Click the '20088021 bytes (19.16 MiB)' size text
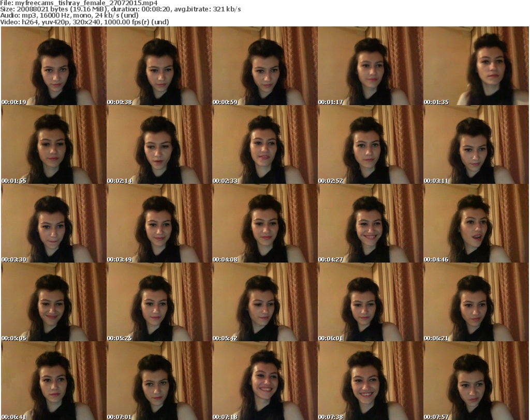The width and height of the screenshot is (530, 420). point(62,9)
